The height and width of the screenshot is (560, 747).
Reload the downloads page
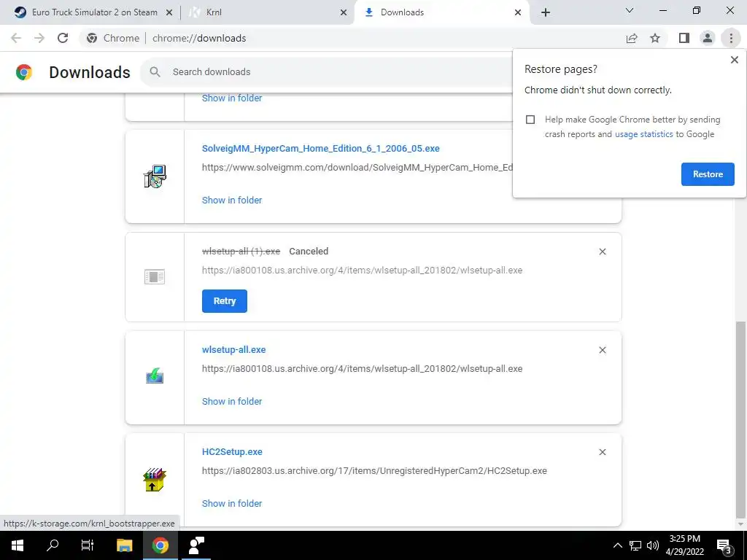tap(63, 38)
